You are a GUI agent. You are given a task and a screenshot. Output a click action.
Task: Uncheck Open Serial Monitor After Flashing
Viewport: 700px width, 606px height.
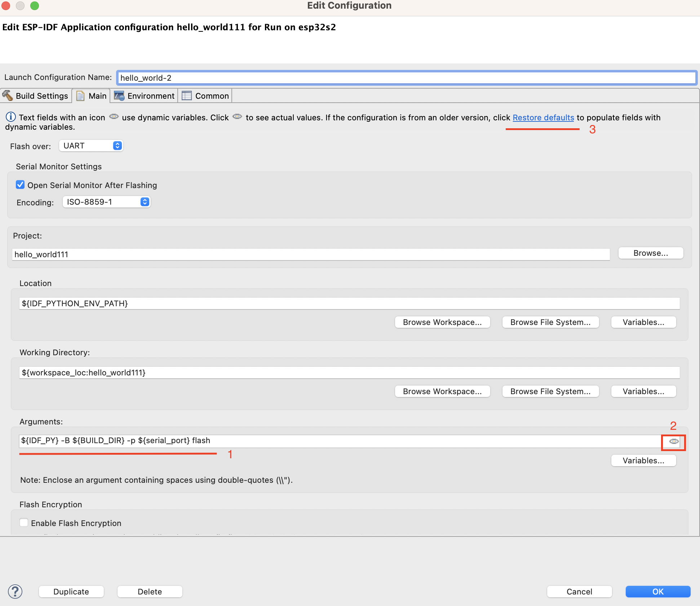[x=20, y=185]
